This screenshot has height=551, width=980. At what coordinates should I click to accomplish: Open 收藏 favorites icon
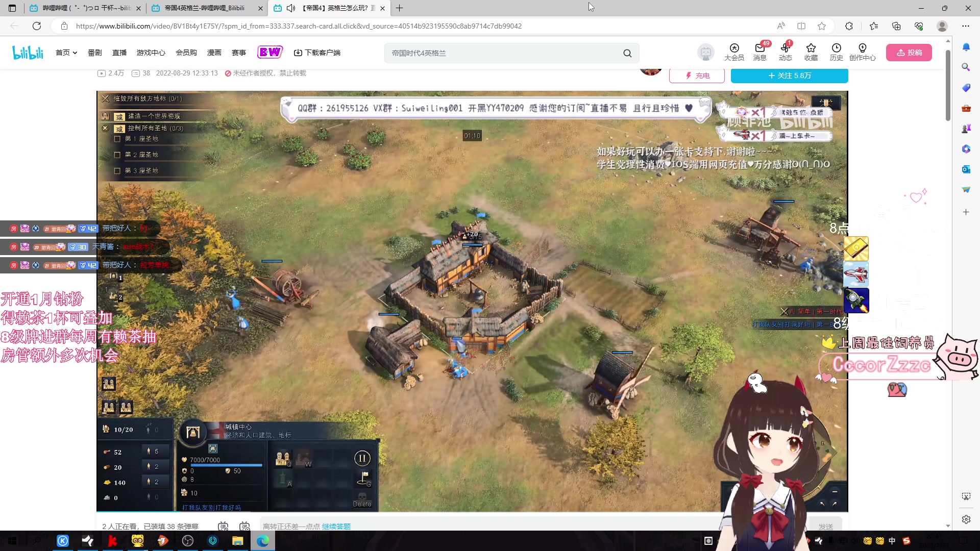tap(811, 53)
